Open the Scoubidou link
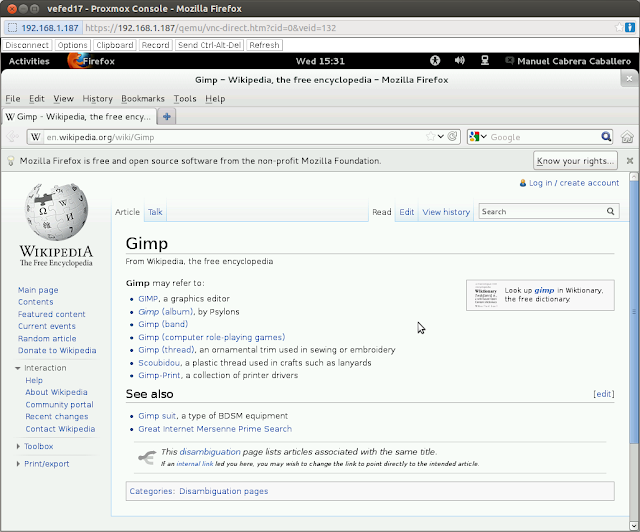 coord(159,363)
